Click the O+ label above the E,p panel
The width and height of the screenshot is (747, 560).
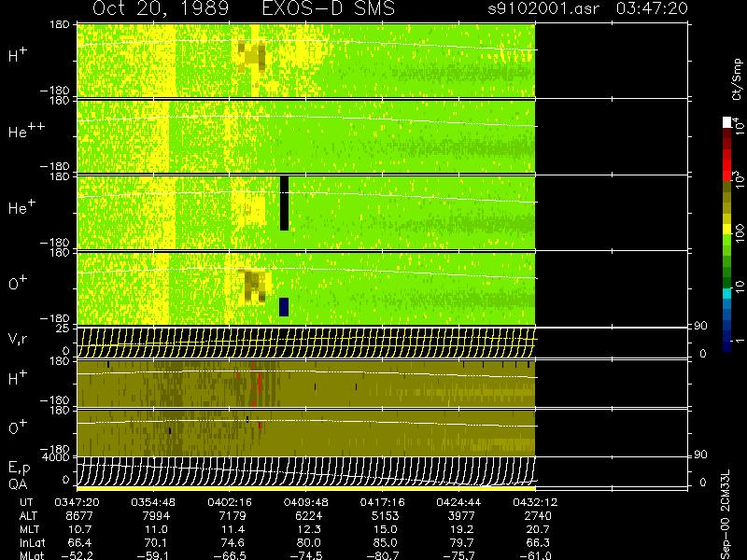[18, 427]
